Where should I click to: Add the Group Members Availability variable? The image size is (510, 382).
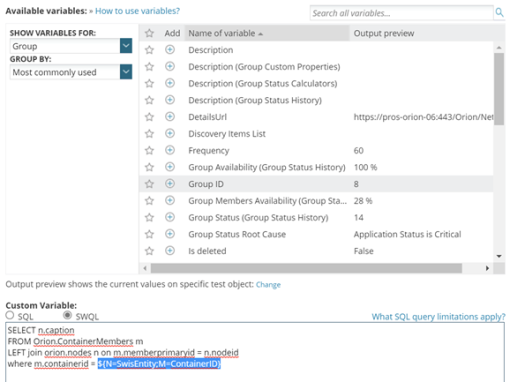[170, 200]
